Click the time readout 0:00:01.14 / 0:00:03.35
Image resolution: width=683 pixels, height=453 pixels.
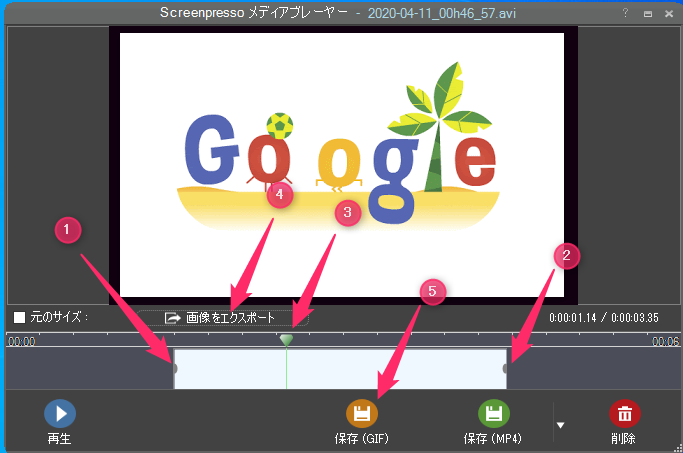click(x=604, y=318)
